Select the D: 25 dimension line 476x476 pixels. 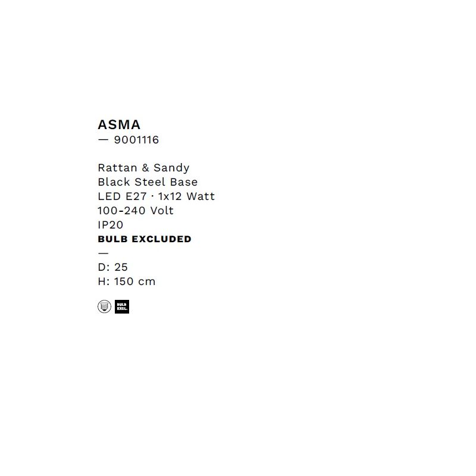point(112,267)
